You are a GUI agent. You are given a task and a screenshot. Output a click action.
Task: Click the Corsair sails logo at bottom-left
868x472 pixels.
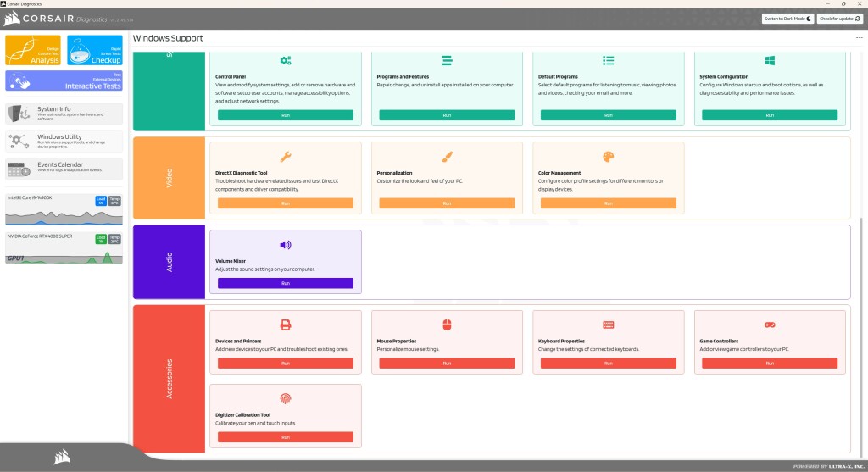[62, 457]
